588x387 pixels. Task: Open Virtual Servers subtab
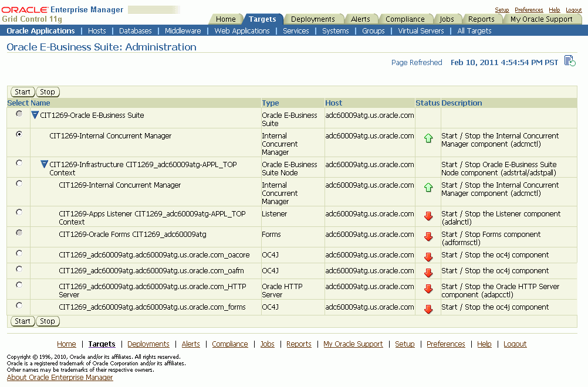click(x=421, y=30)
